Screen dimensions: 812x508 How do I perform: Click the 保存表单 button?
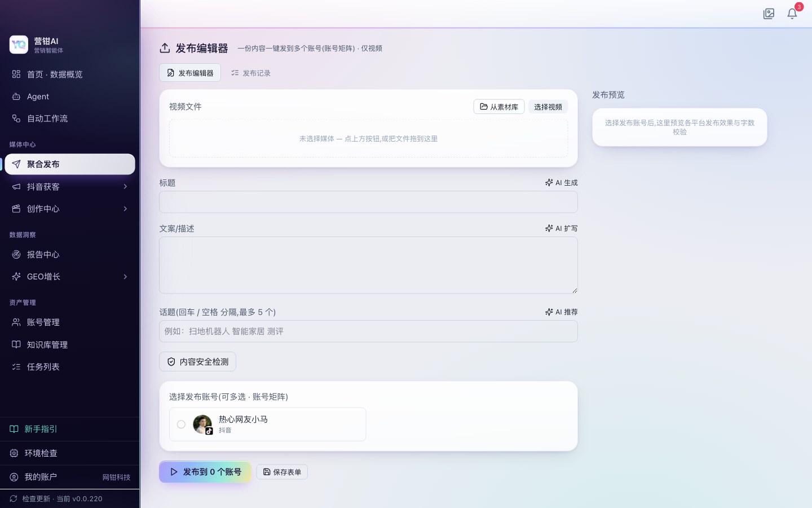(x=282, y=472)
